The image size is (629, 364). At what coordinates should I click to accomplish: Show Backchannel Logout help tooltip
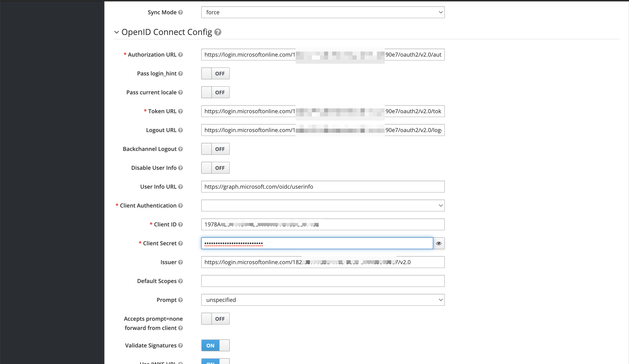click(181, 149)
